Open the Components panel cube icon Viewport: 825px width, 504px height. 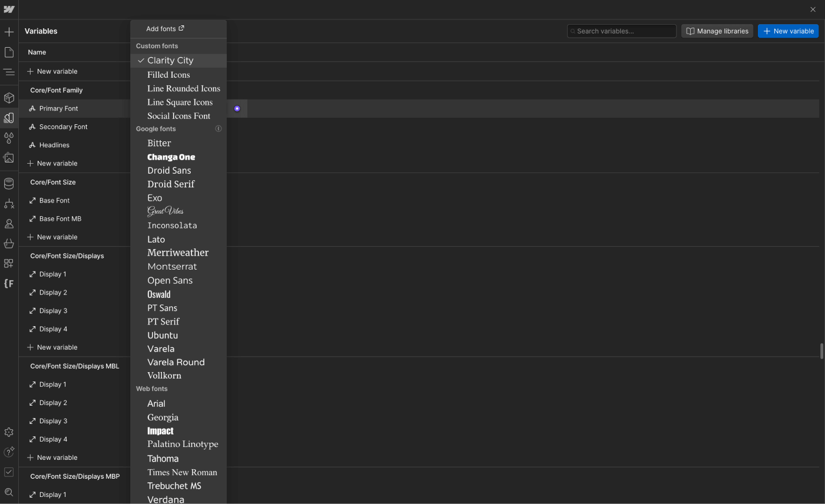pos(9,98)
